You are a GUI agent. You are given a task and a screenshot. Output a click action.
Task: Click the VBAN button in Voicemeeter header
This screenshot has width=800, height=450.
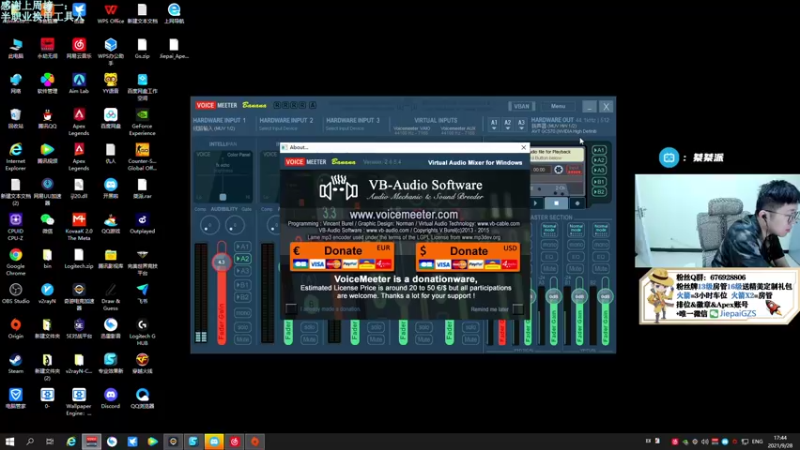[x=521, y=106]
